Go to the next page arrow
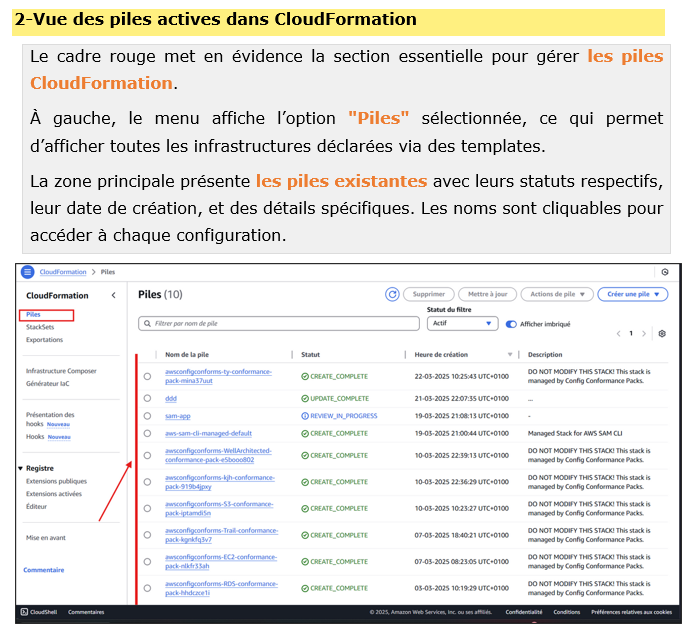Screen dimensions: 695x633 644,334
